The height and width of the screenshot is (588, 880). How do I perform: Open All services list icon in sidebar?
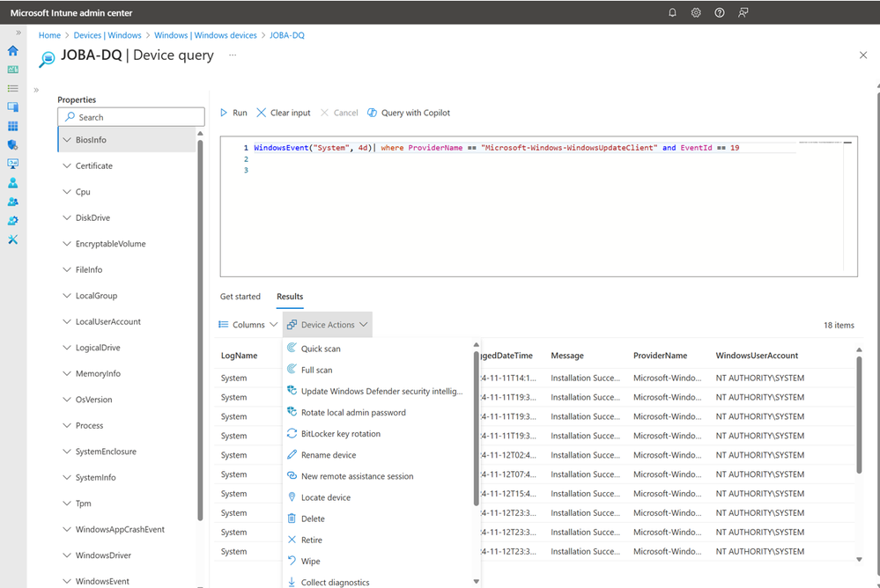point(13,88)
